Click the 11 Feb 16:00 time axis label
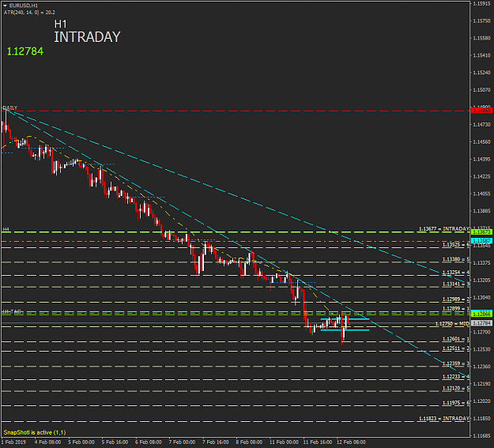This screenshot has height=448, width=494. (x=318, y=442)
